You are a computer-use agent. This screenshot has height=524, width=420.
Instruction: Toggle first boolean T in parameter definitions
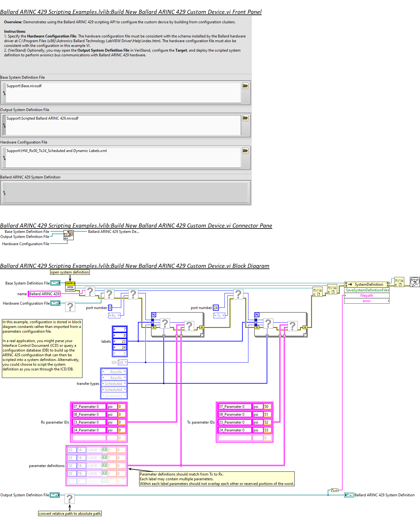point(105,449)
